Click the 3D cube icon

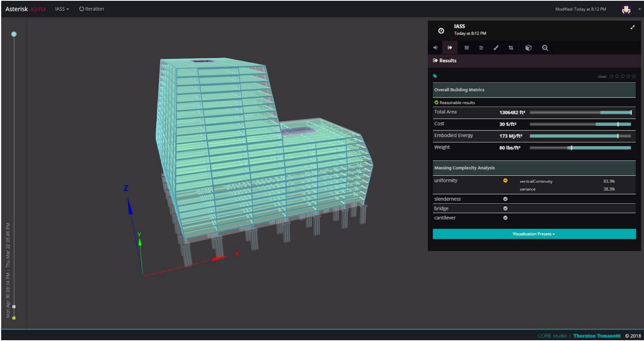pos(528,48)
